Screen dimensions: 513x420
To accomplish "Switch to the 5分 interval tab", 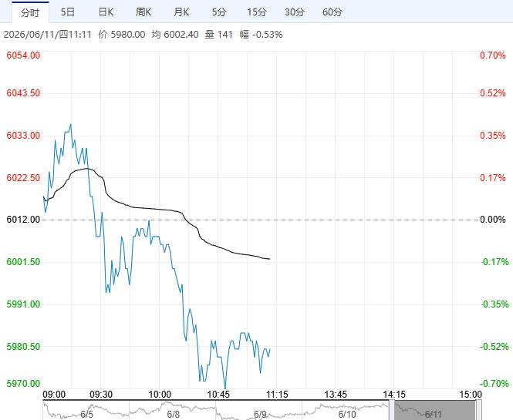I will (x=219, y=12).
